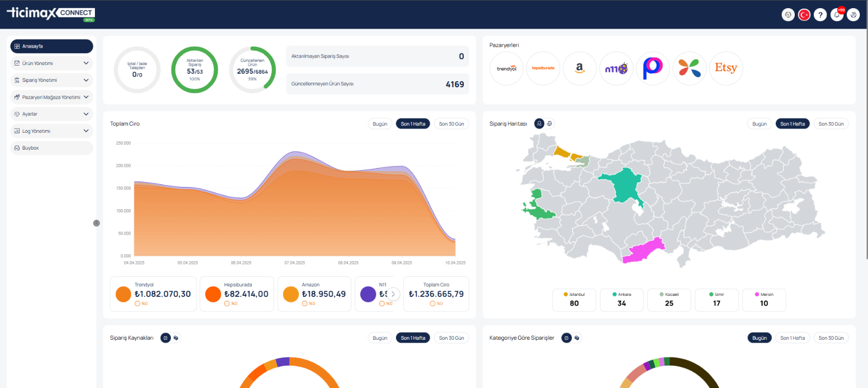The width and height of the screenshot is (868, 388).
Task: Click the Toplam Ciro ₺1.236.665,79 card
Action: tap(436, 294)
